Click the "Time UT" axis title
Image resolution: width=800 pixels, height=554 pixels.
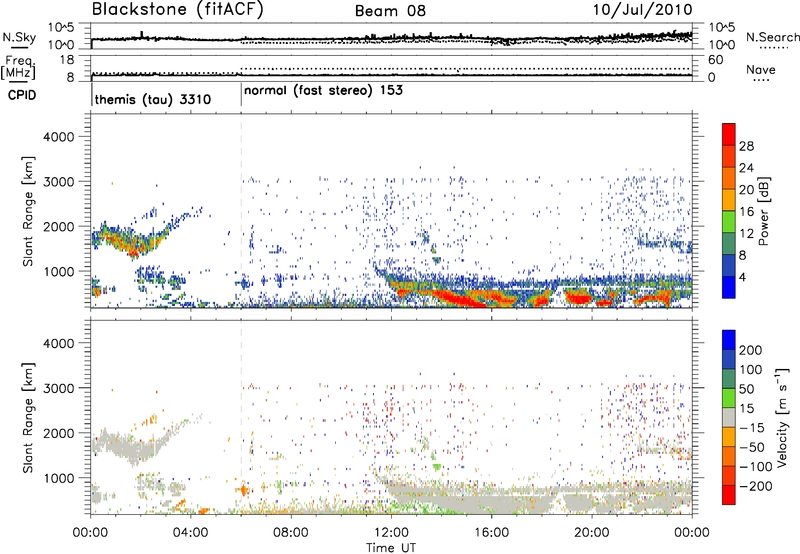[x=390, y=547]
